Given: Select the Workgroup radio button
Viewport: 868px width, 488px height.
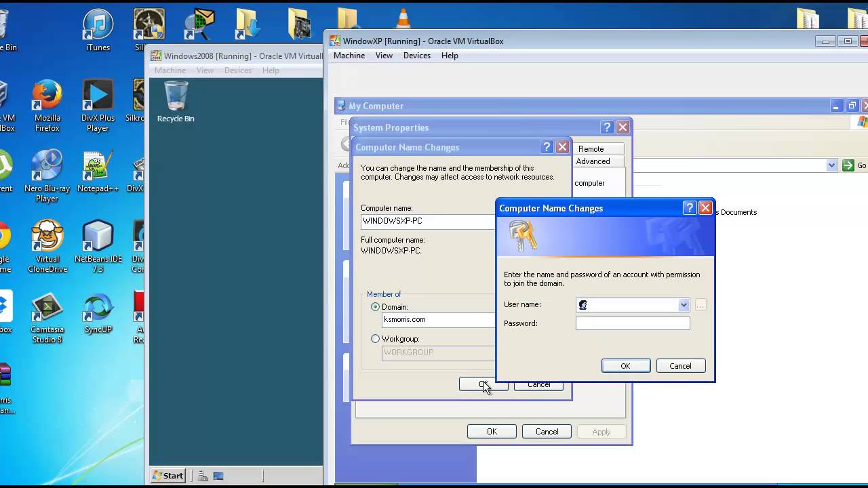Looking at the screenshot, I should 376,339.
